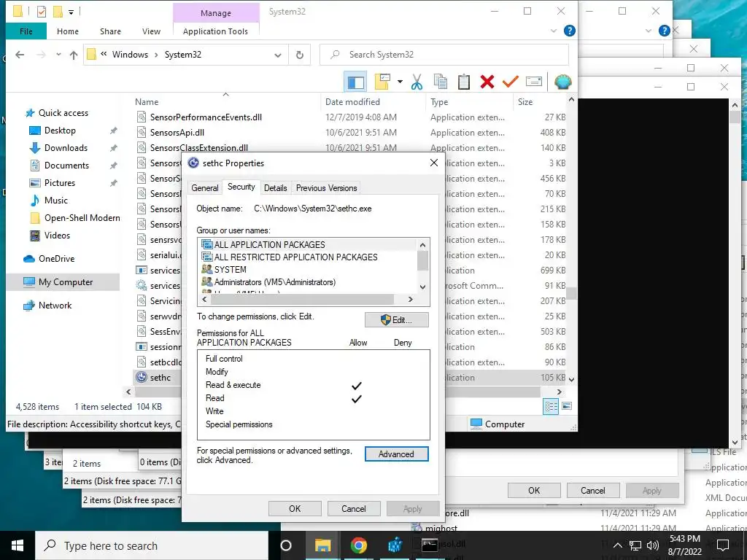Click the new folder toolbar icon
The height and width of the screenshot is (560, 747).
point(382,82)
